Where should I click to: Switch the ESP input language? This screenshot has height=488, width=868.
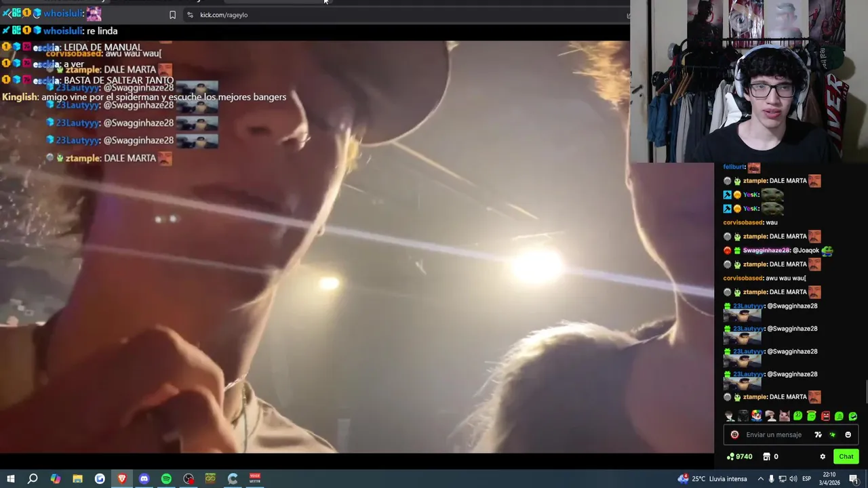[x=806, y=479]
